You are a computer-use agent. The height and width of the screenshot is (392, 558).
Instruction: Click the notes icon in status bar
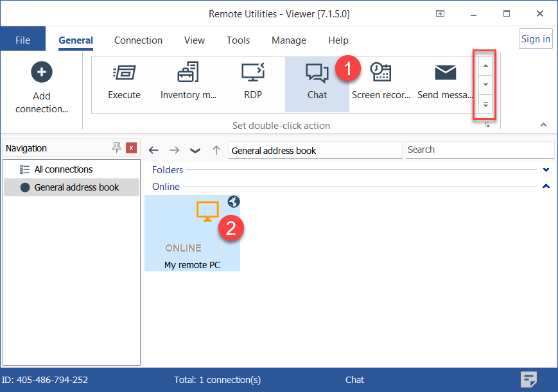click(x=528, y=379)
